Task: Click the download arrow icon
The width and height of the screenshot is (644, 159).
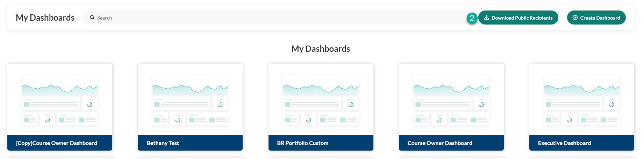Action: (x=486, y=18)
